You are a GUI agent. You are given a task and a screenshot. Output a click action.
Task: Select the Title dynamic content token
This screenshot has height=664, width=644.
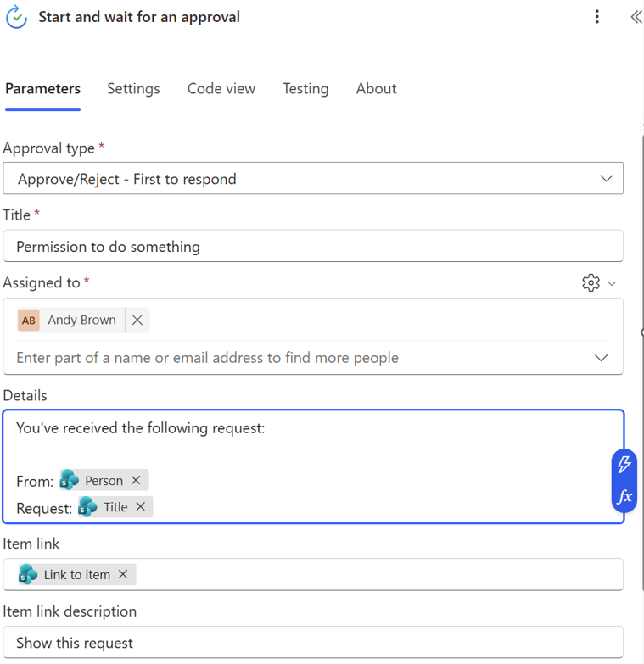tap(115, 507)
